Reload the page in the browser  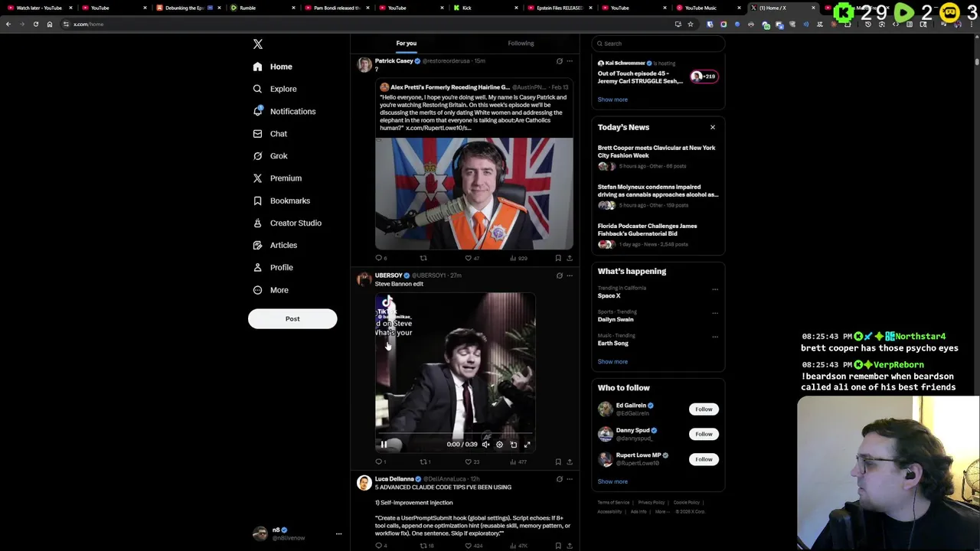35,24
